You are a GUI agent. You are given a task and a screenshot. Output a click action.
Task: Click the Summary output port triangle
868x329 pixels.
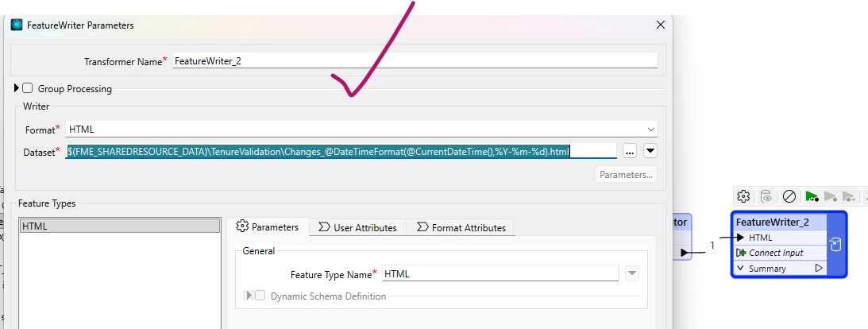pos(819,268)
